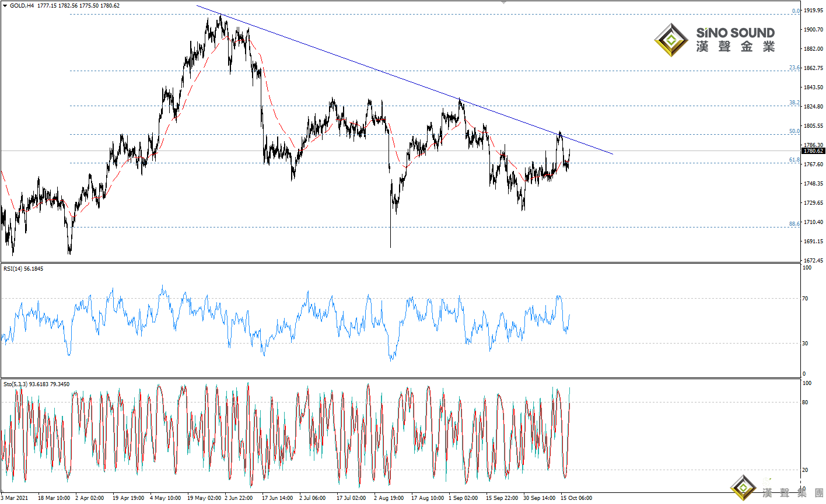Click the chart shift triangle marker at top
The height and width of the screenshot is (504, 826).
(x=503, y=2)
